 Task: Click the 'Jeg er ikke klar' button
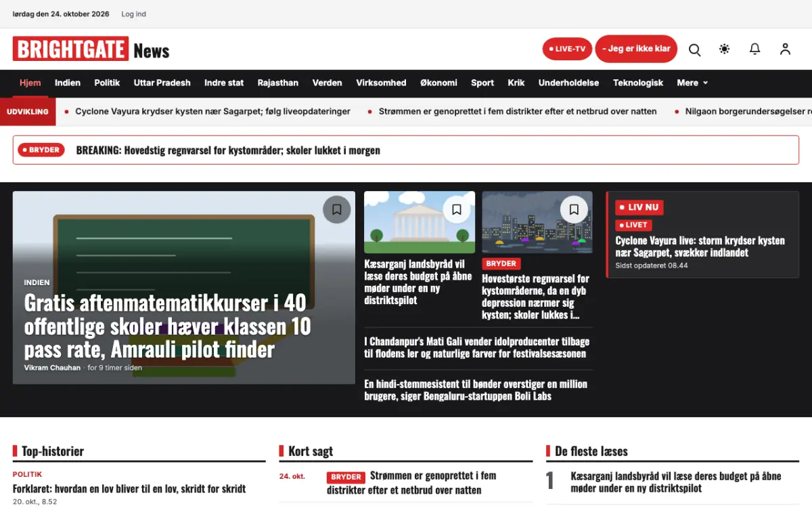(x=636, y=49)
